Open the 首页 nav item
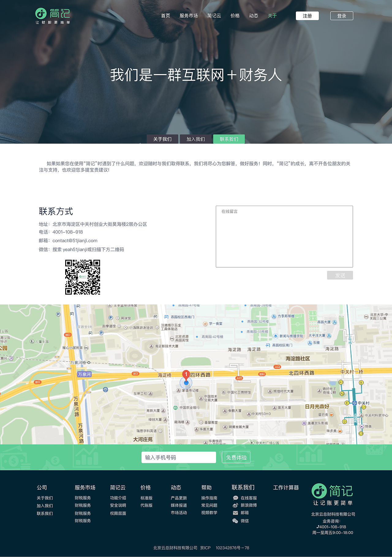Screen dimensions: 392x557 (165, 16)
